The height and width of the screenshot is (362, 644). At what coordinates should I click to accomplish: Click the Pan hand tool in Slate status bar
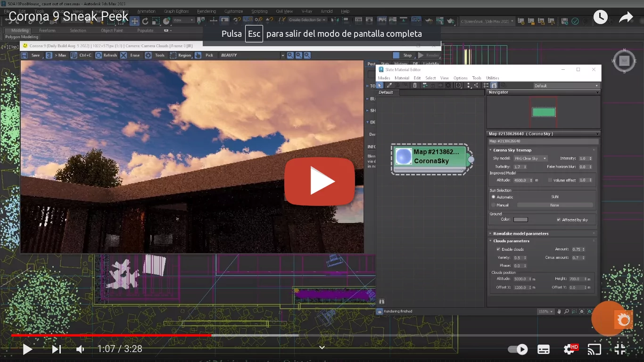tap(560, 312)
